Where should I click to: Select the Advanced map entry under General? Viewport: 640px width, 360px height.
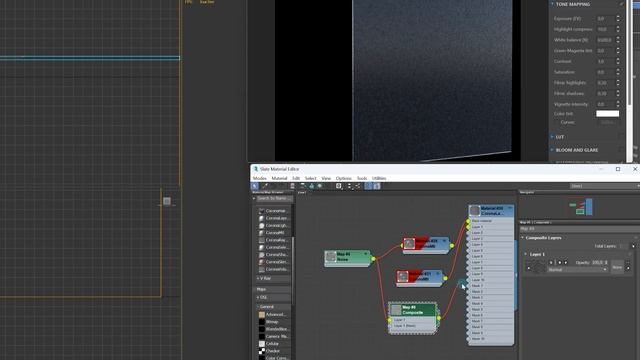pyautogui.click(x=272, y=314)
